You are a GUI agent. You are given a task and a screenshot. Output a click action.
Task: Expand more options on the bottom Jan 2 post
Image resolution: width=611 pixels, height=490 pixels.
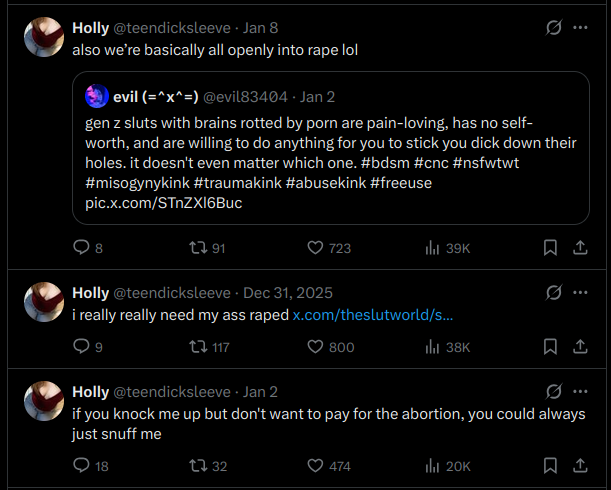coord(580,391)
